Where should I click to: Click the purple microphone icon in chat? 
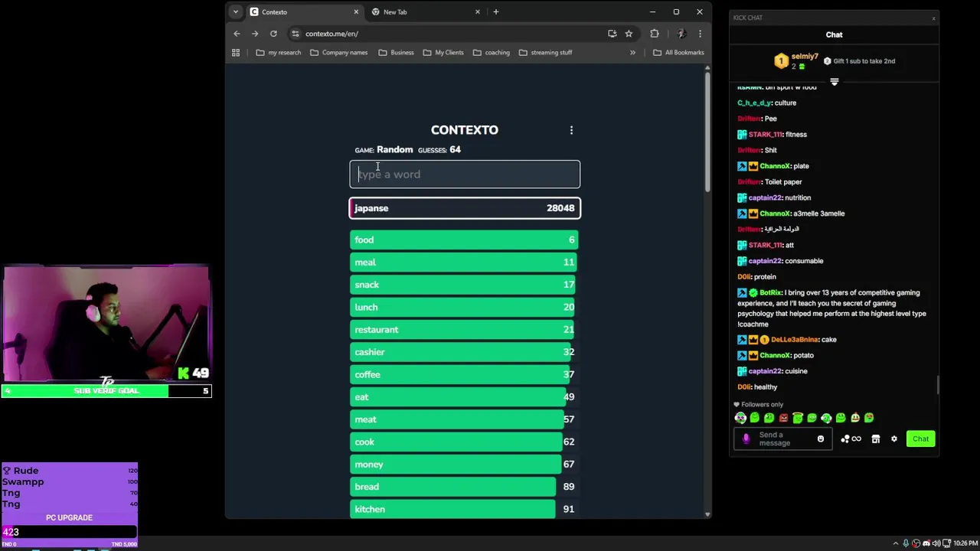coord(746,439)
